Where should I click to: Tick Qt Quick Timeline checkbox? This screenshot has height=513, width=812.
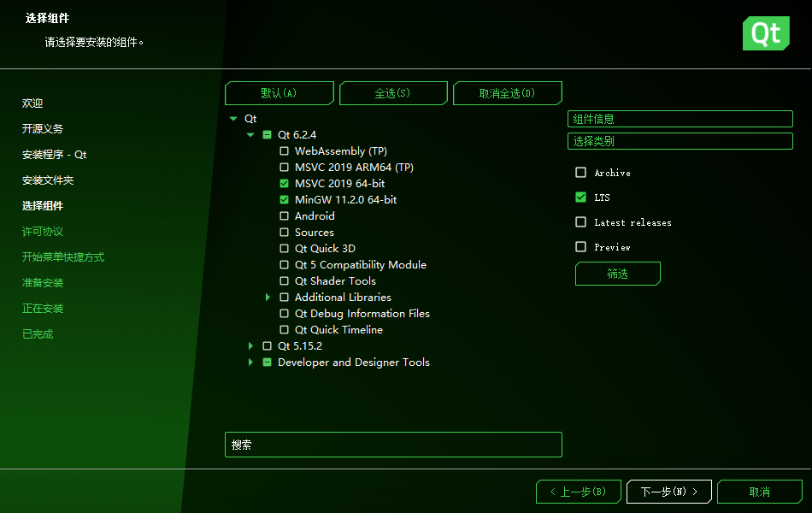[284, 329]
